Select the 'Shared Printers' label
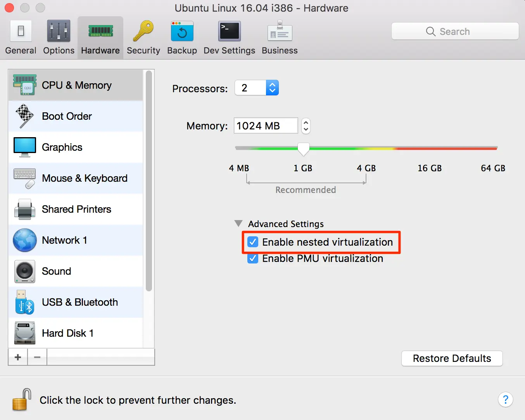Viewport: 525px width, 420px height. (76, 209)
